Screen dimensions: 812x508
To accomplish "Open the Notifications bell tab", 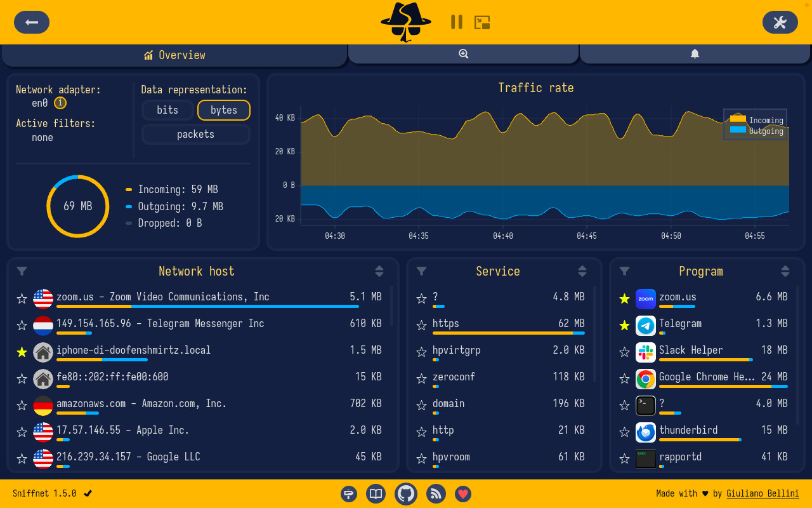I will point(695,55).
